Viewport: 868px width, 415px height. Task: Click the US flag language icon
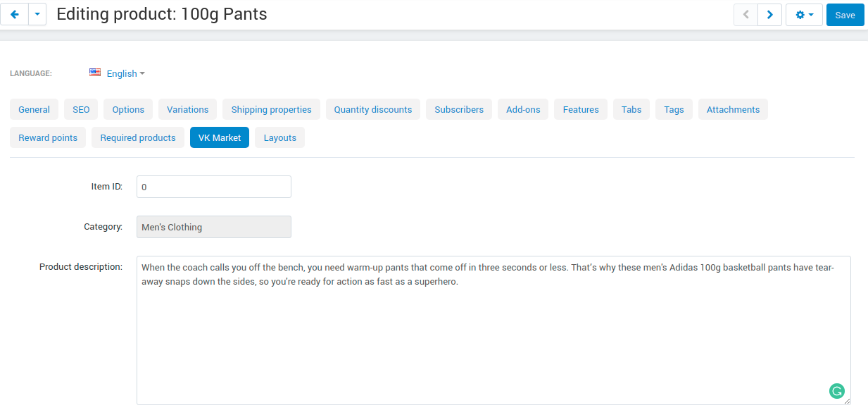(x=95, y=73)
